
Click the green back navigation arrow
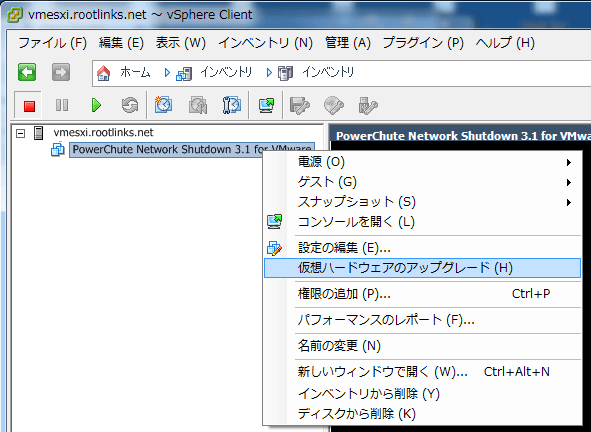tap(27, 72)
